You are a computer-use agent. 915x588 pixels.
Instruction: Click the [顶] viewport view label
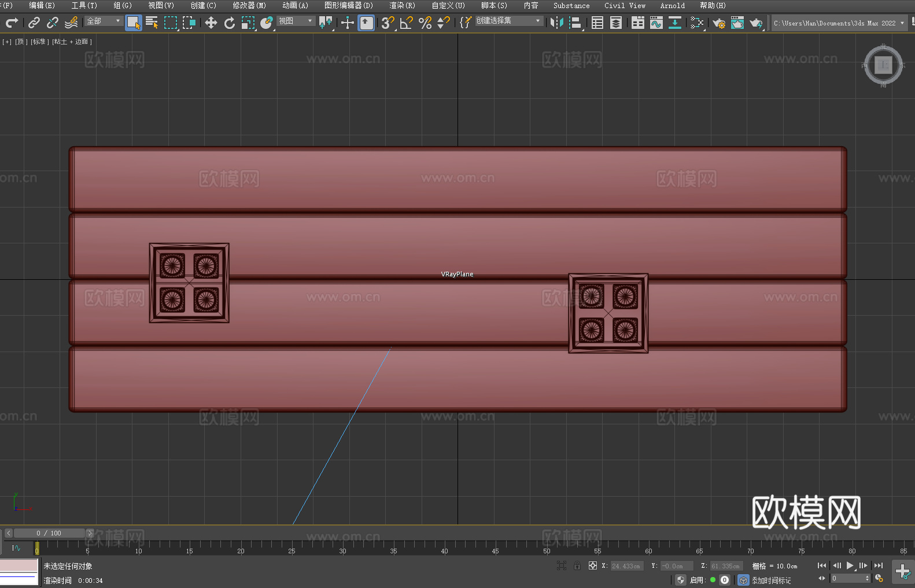pyautogui.click(x=21, y=42)
